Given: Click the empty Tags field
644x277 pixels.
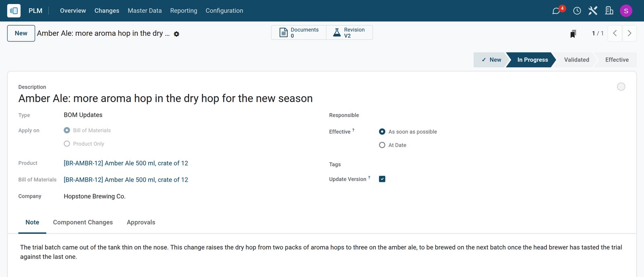Looking at the screenshot, I should click(x=502, y=164).
